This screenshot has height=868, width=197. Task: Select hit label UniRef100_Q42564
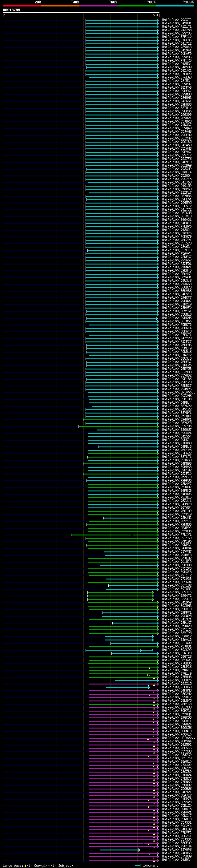pyautogui.click(x=176, y=436)
